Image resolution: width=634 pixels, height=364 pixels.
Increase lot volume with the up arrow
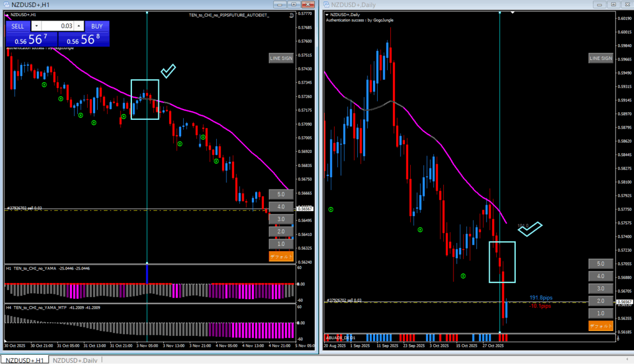click(x=79, y=26)
